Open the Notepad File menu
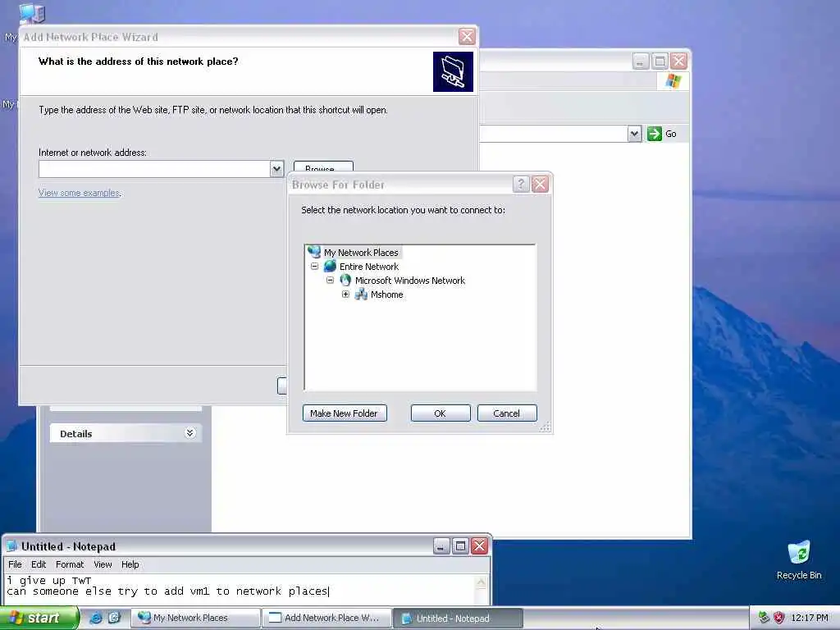Viewport: 840px width, 630px height. pos(15,564)
